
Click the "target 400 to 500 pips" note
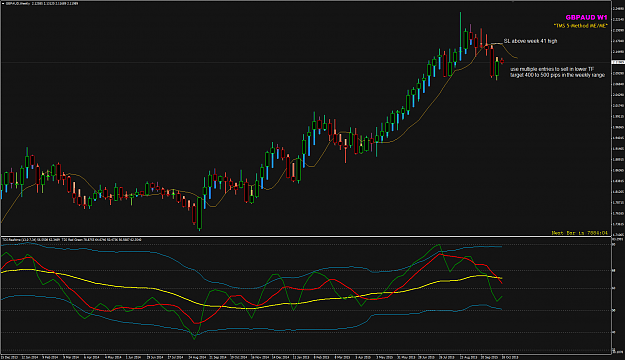tap(557, 75)
